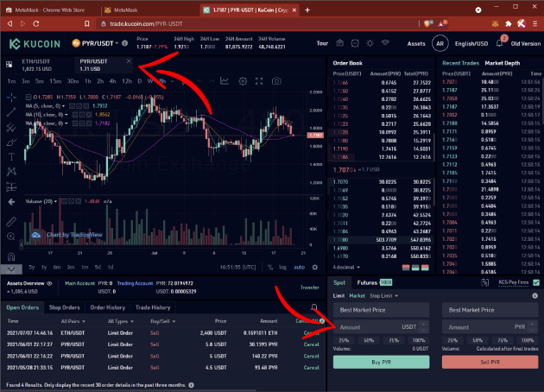
Task: Select the crosshair cursor tool in chart
Action: point(11,98)
